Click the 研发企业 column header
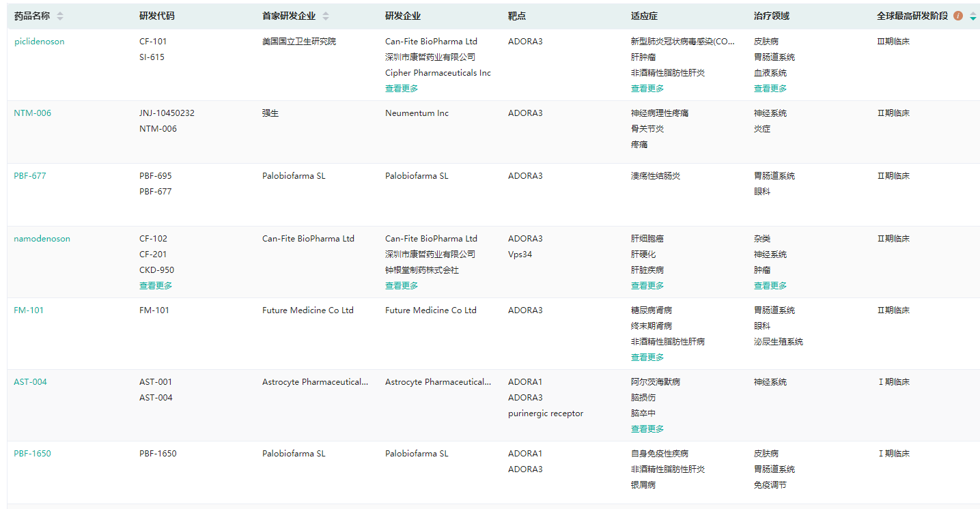 pos(403,16)
